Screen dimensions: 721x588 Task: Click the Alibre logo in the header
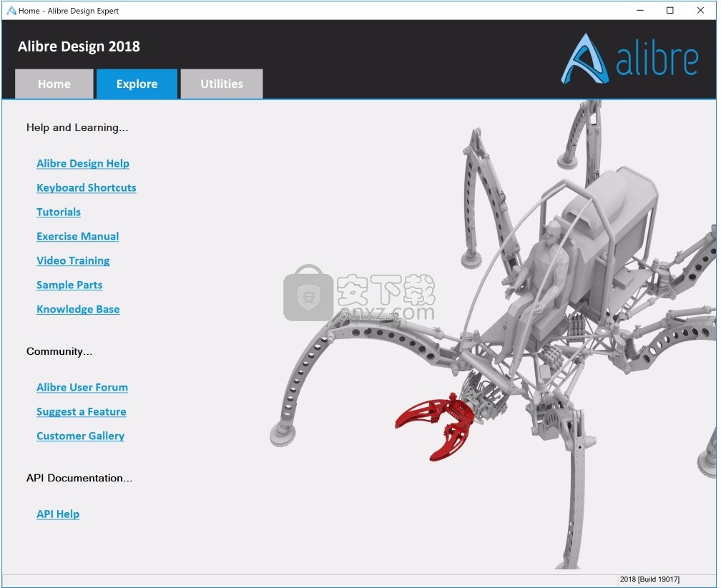pyautogui.click(x=629, y=59)
